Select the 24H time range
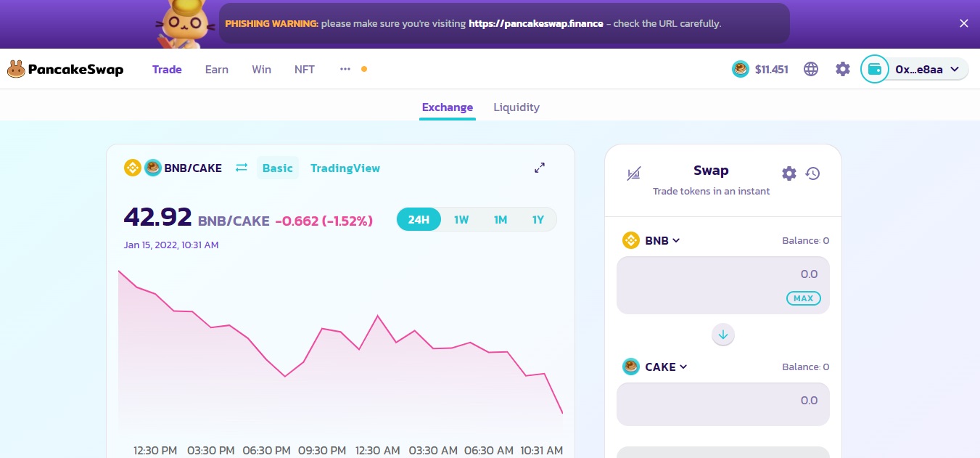The image size is (980, 458). tap(419, 219)
